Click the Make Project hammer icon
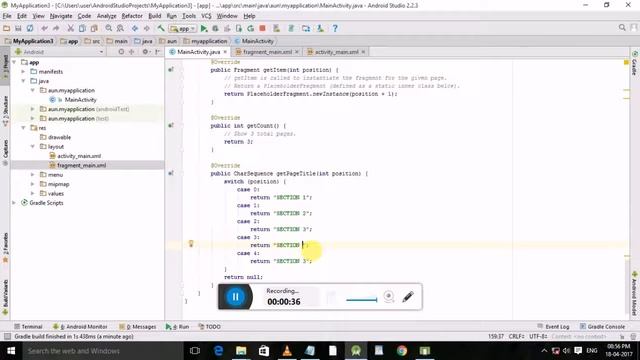Viewport: 640px width, 360px height. pos(161,28)
